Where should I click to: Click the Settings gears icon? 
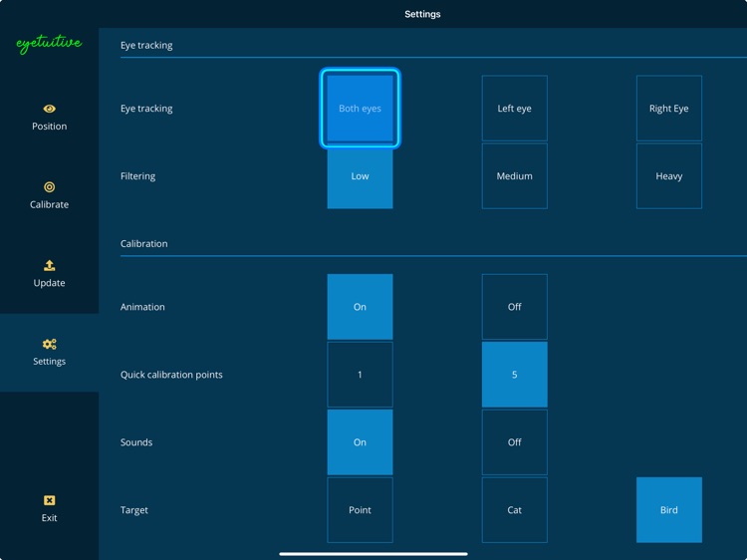[x=49, y=344]
